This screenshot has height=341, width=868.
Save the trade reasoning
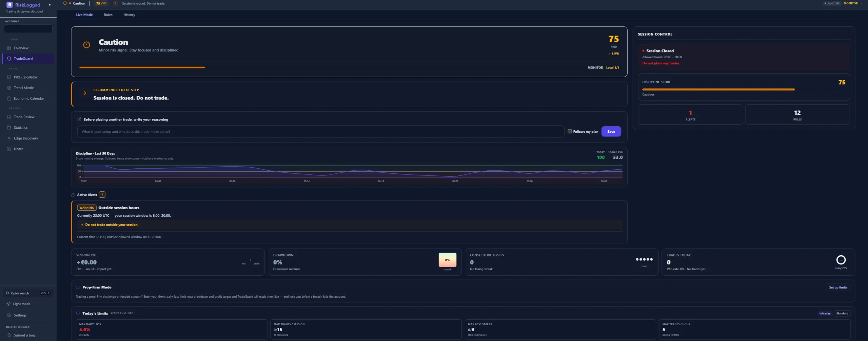(x=611, y=132)
